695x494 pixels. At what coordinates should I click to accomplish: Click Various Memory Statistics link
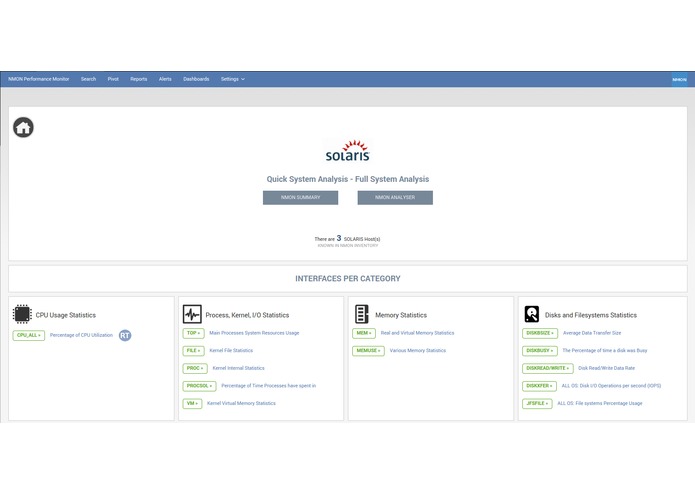coord(418,351)
